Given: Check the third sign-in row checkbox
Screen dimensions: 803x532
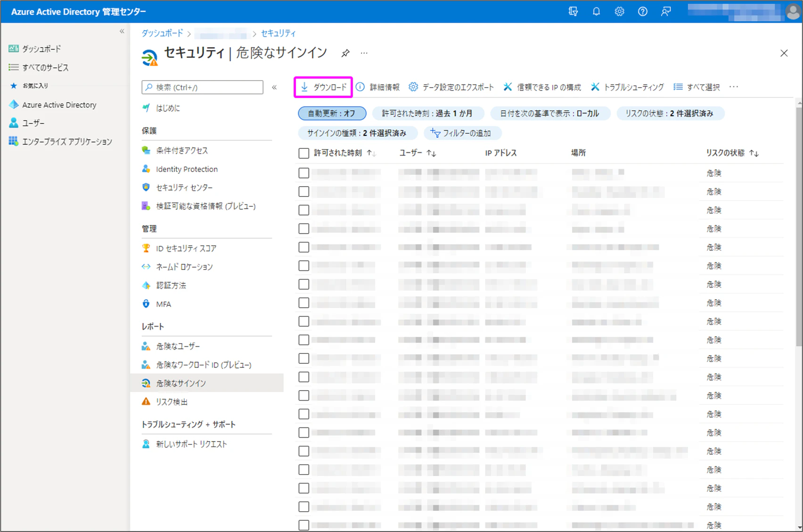Looking at the screenshot, I should [x=304, y=210].
